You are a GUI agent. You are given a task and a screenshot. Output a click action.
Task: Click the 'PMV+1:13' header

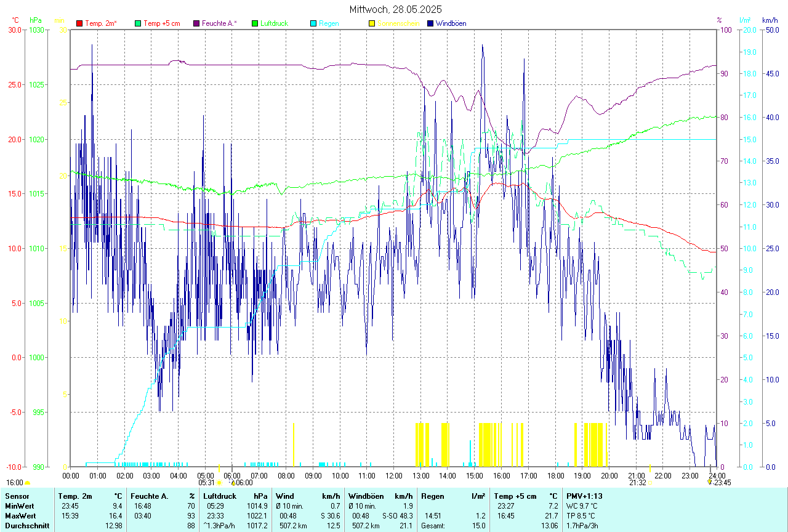(584, 496)
